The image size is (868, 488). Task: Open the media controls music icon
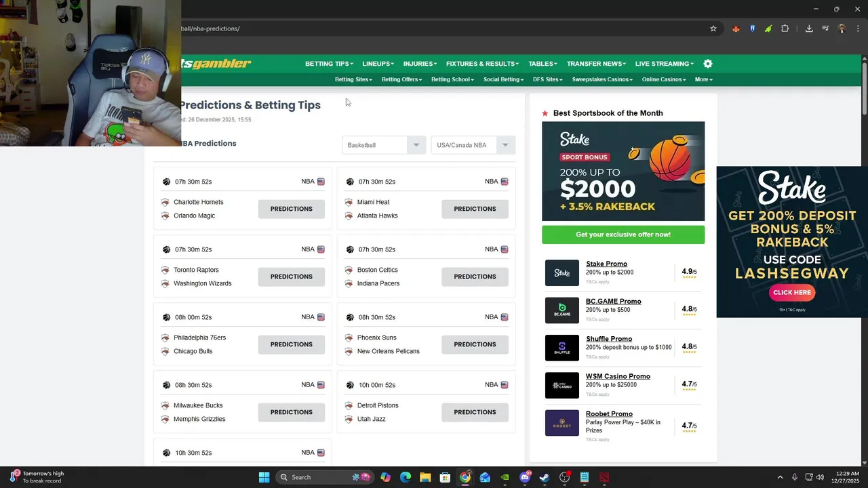[x=825, y=28]
